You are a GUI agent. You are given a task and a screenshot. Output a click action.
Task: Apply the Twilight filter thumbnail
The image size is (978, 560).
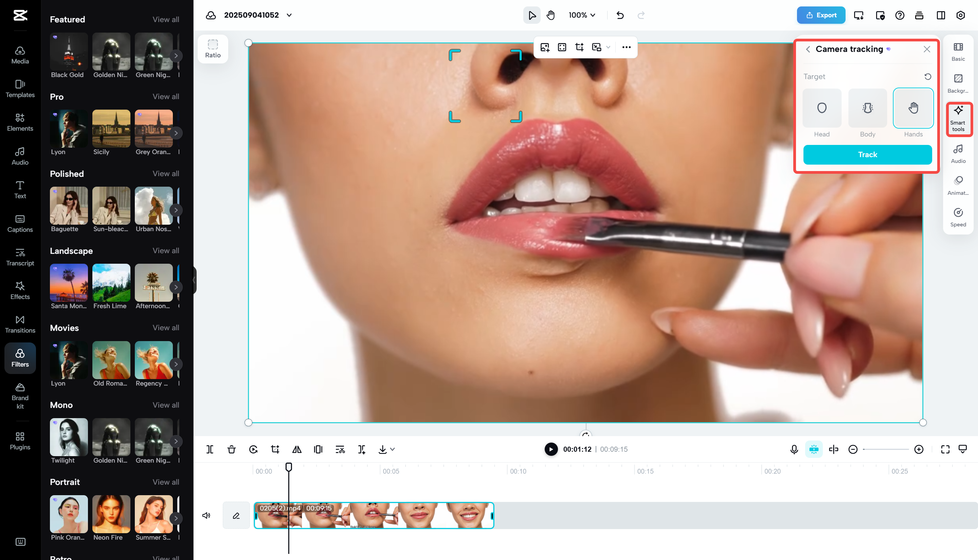coord(69,437)
